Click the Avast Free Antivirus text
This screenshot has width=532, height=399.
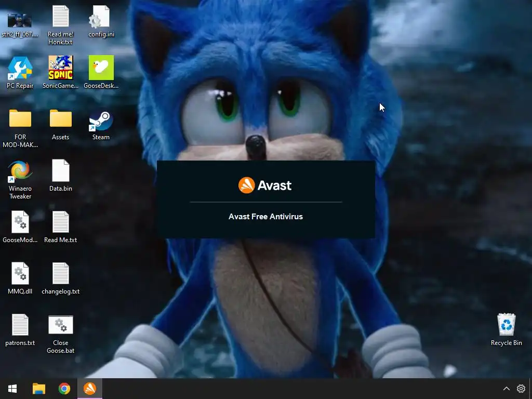(x=265, y=217)
